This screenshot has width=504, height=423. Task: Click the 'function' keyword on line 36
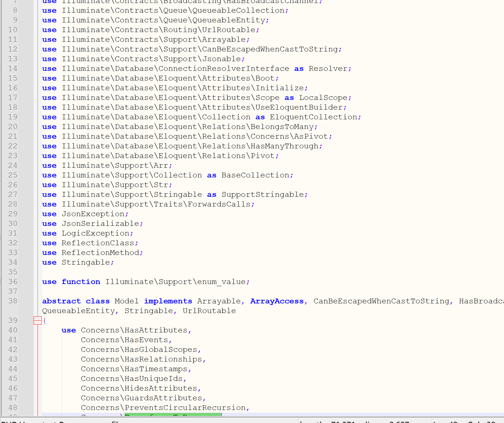pos(81,282)
